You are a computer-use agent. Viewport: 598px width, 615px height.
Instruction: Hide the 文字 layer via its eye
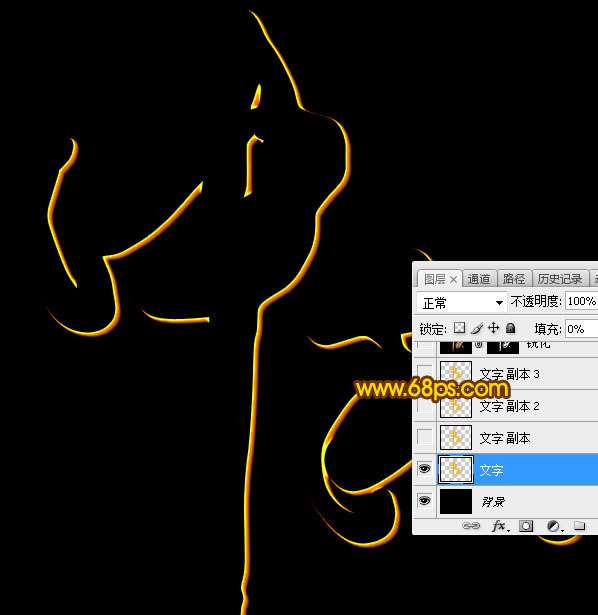(x=424, y=469)
